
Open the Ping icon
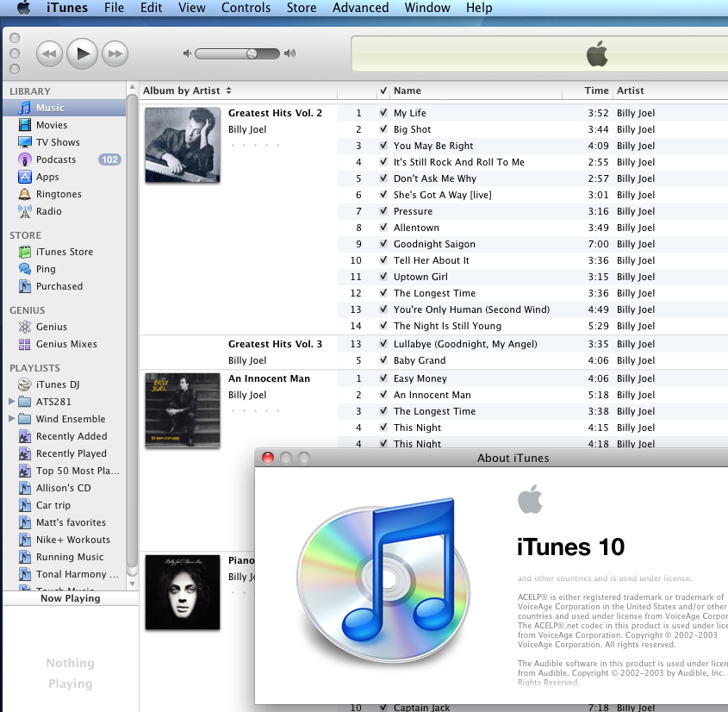25,269
